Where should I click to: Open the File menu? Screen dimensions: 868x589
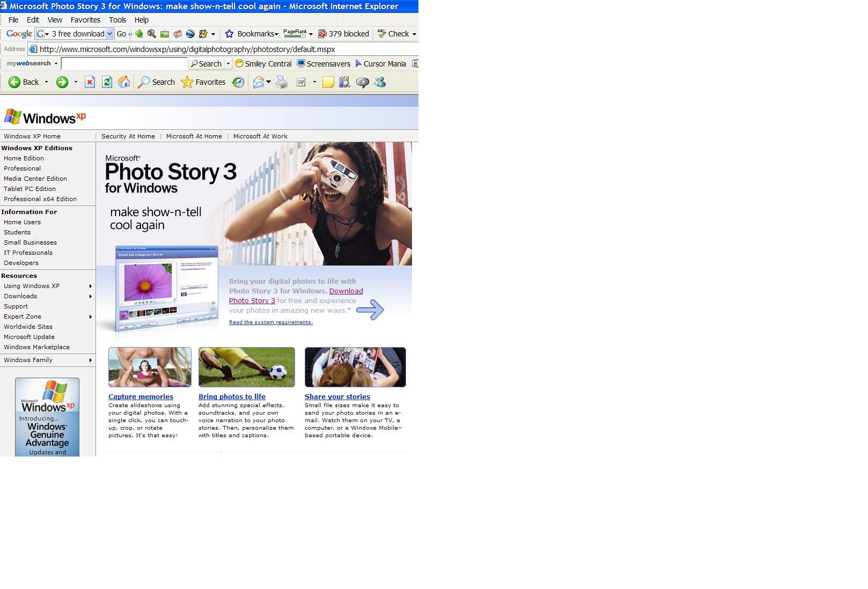[13, 20]
